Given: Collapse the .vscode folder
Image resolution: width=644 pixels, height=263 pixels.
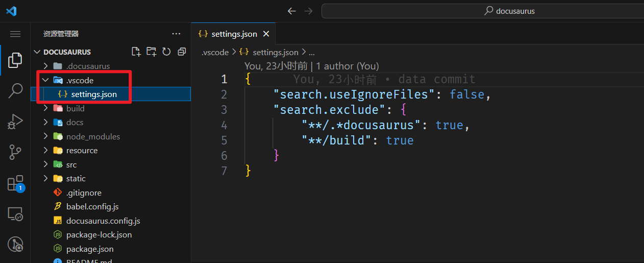Looking at the screenshot, I should pyautogui.click(x=45, y=80).
